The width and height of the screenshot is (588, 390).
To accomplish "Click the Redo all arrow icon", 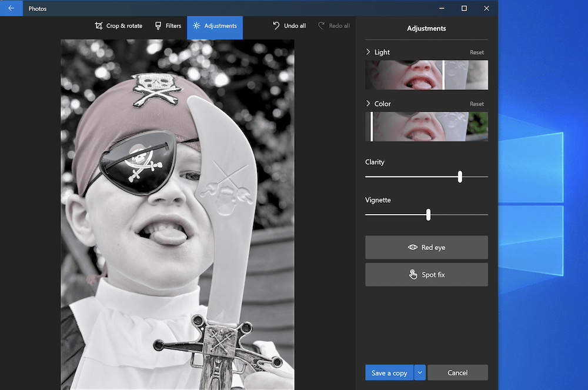I will pyautogui.click(x=322, y=26).
